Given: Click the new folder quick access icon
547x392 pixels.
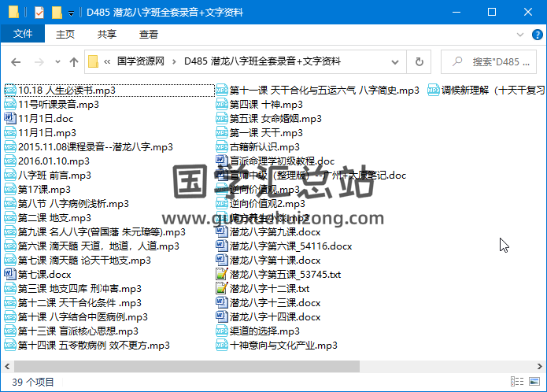Looking at the screenshot, I should [57, 13].
